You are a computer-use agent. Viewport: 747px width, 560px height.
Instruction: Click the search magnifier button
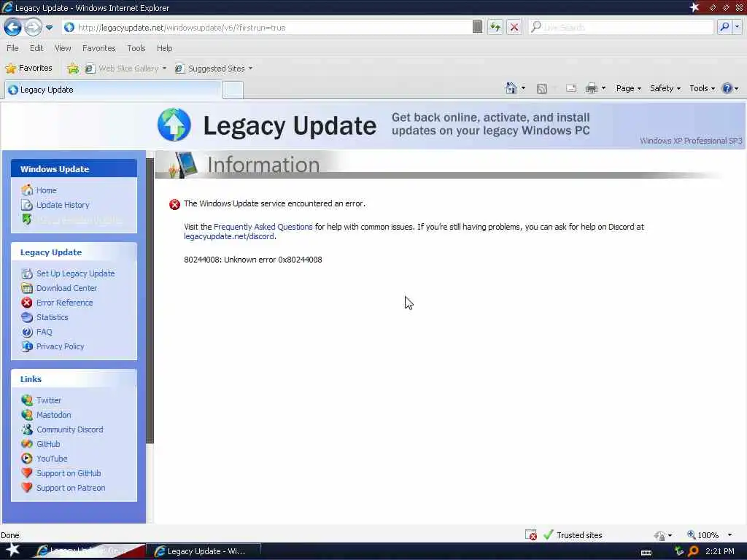(724, 27)
